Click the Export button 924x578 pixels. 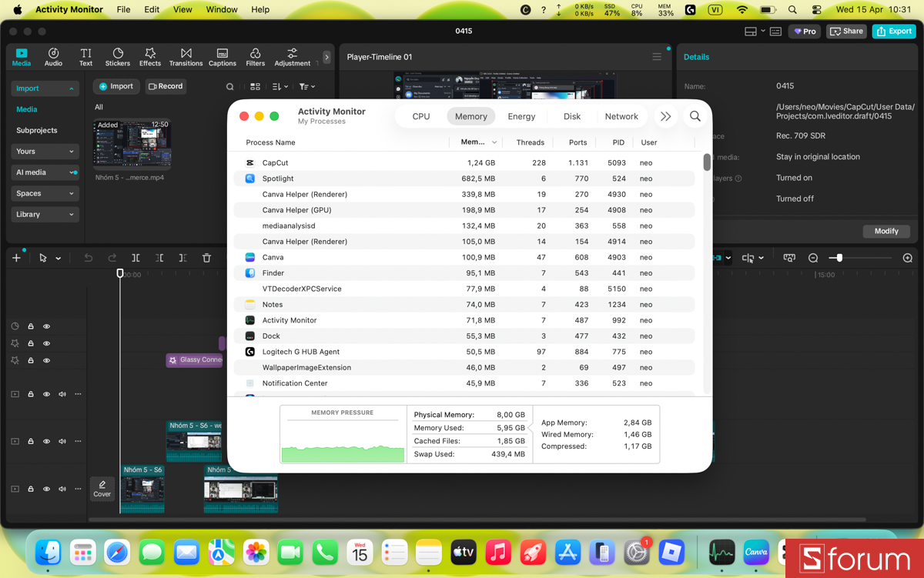(x=893, y=31)
